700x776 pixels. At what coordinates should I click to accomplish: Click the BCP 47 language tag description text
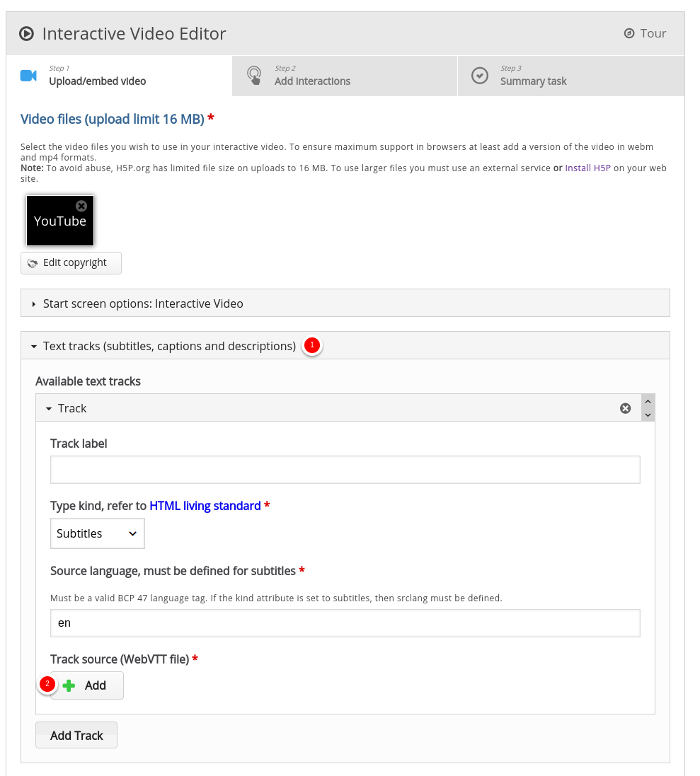click(276, 598)
